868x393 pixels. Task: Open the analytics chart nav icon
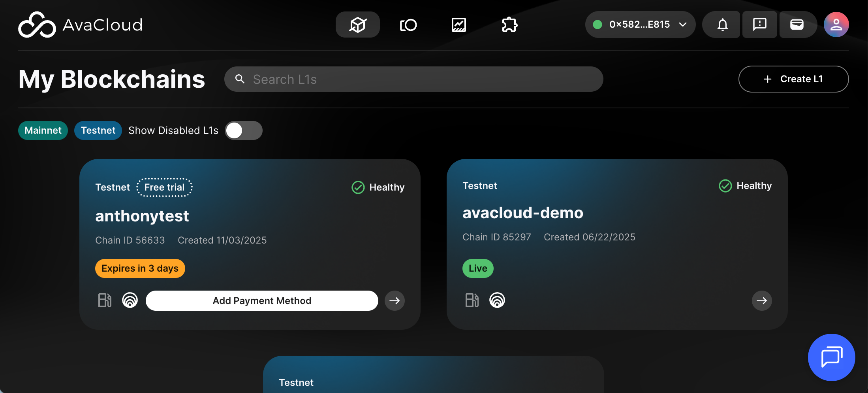tap(459, 25)
